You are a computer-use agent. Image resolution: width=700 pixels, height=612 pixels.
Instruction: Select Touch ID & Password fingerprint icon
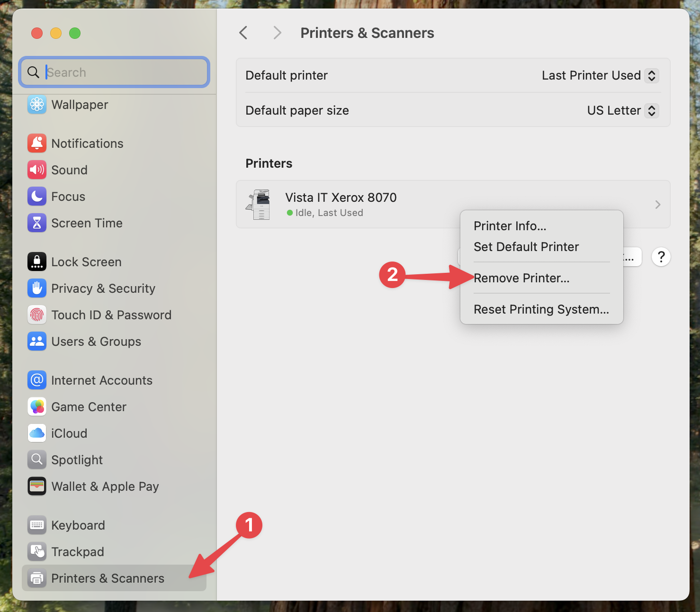pyautogui.click(x=37, y=315)
